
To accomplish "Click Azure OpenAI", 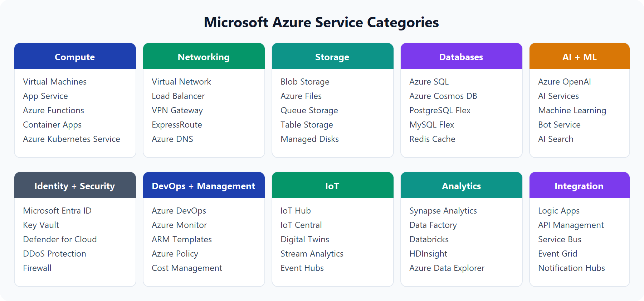I will 565,82.
